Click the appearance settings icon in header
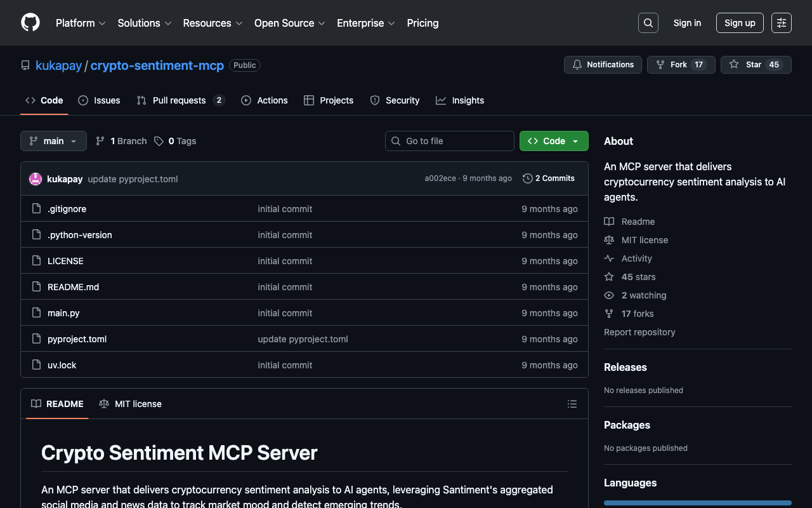Viewport: 812px width, 508px height. [781, 23]
